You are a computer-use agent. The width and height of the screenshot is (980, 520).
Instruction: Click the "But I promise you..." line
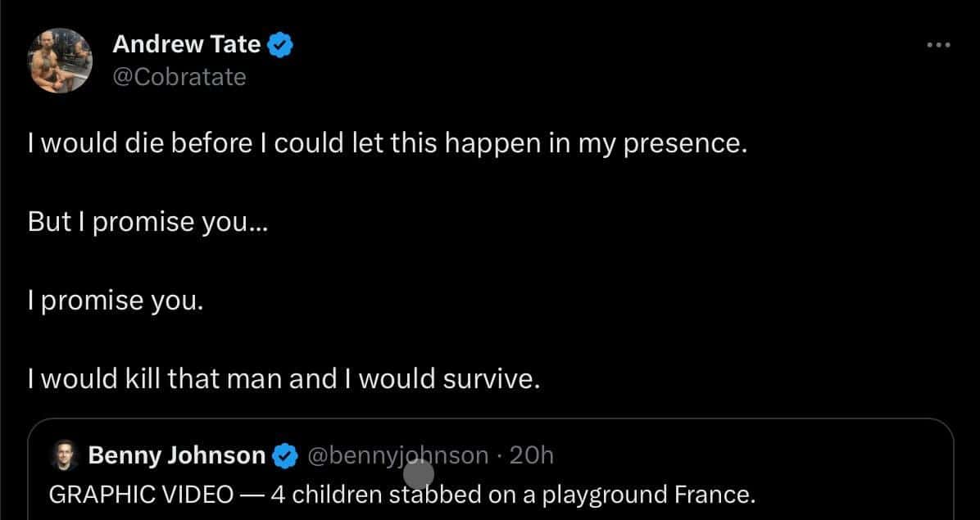click(147, 222)
